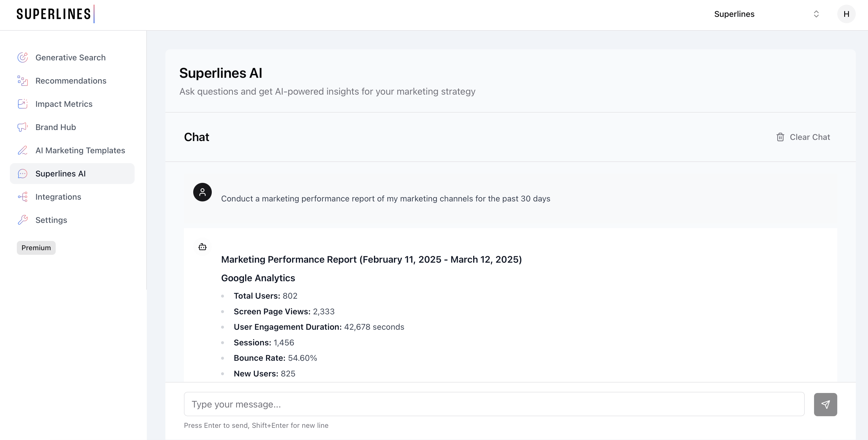
Task: Click the robot assistant avatar icon
Action: (202, 247)
